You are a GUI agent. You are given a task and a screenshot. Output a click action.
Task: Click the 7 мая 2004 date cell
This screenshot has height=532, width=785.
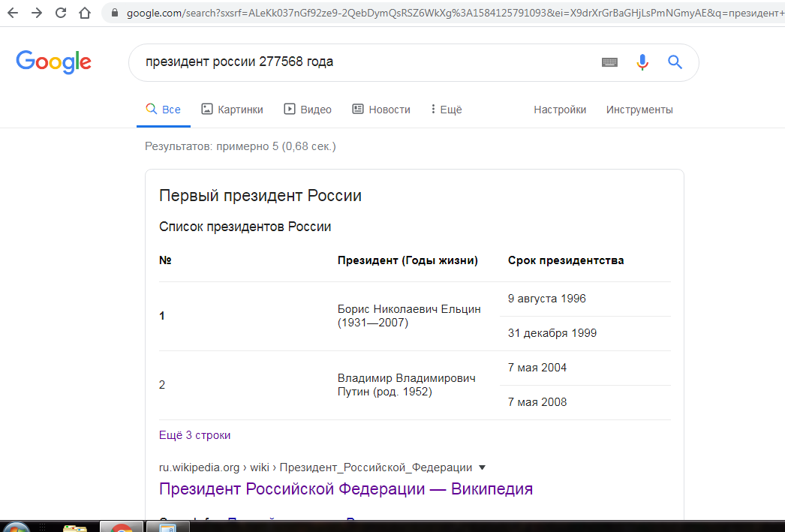[537, 368]
